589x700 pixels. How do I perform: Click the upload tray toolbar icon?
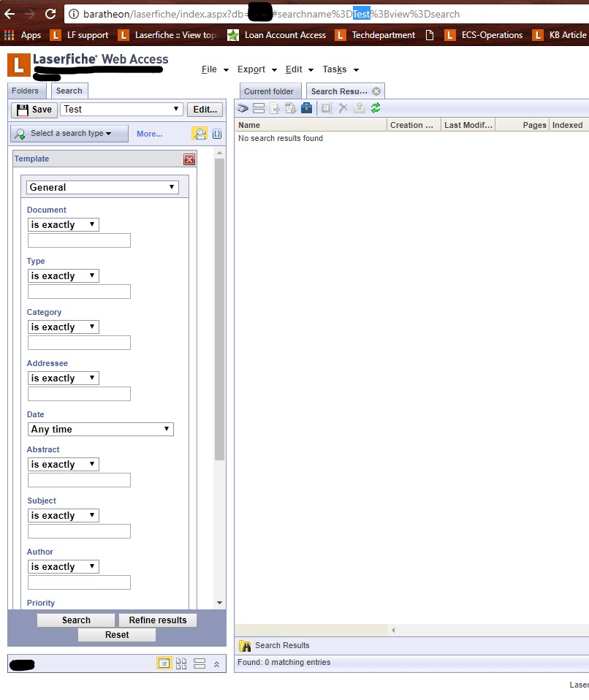359,108
